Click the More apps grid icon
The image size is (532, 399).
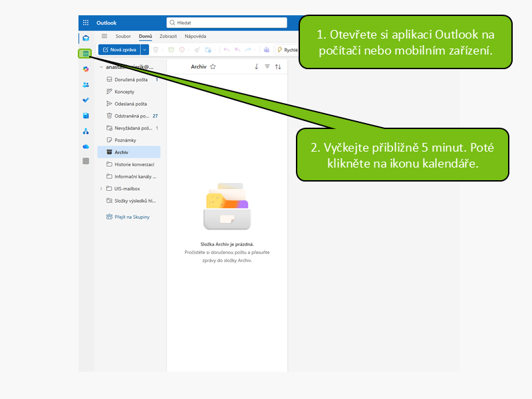(x=86, y=161)
